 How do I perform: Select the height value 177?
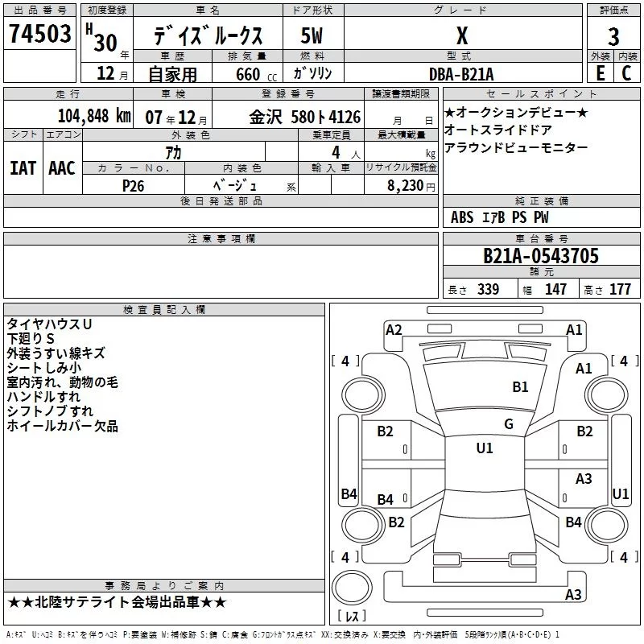pyautogui.click(x=620, y=289)
